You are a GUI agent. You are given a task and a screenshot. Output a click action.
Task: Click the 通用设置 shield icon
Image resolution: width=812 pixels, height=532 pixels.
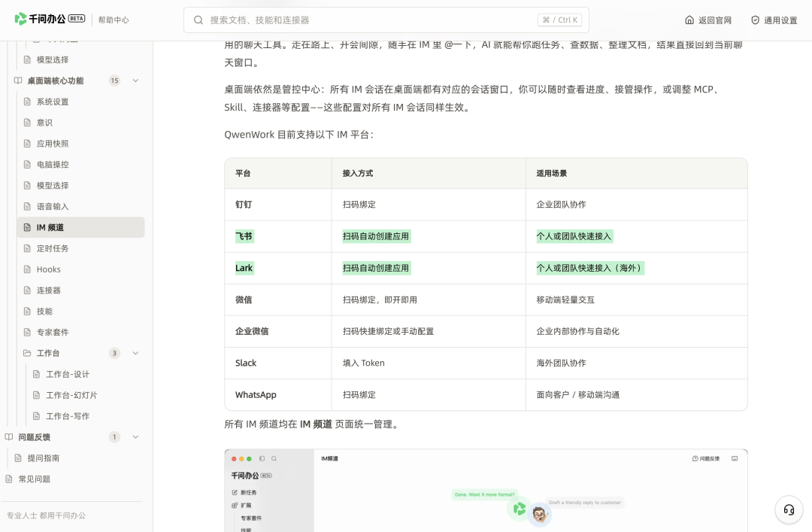coord(755,20)
